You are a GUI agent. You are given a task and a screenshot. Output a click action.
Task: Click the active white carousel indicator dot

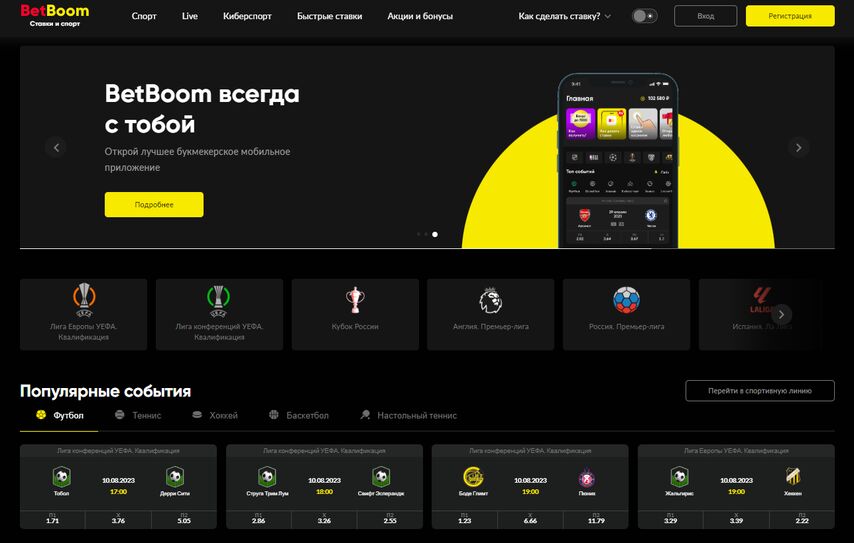click(435, 234)
